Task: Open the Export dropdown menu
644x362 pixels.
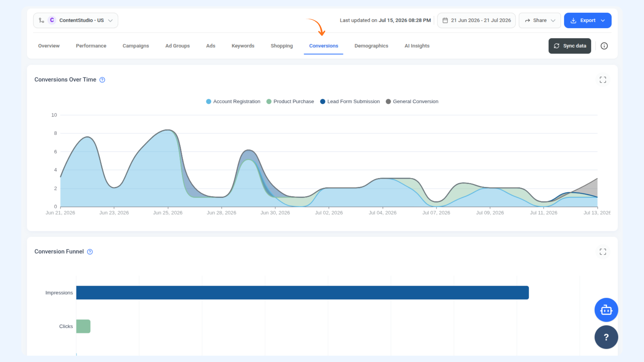Action: coord(588,20)
